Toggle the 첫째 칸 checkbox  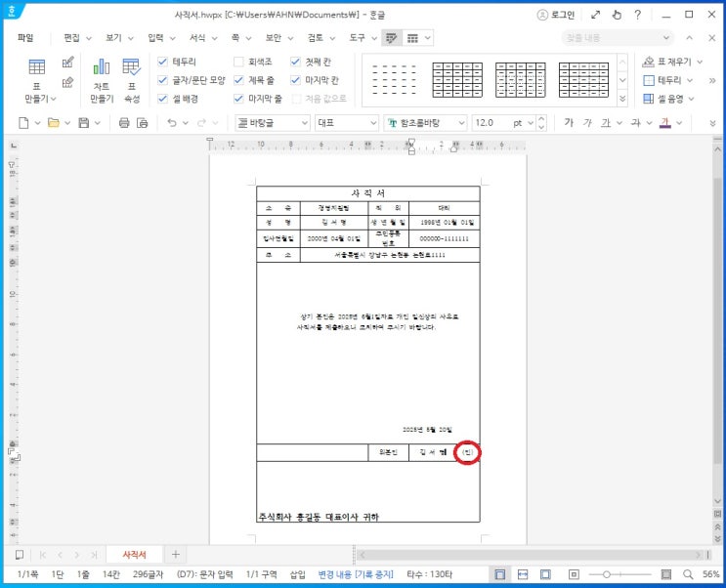[295, 62]
